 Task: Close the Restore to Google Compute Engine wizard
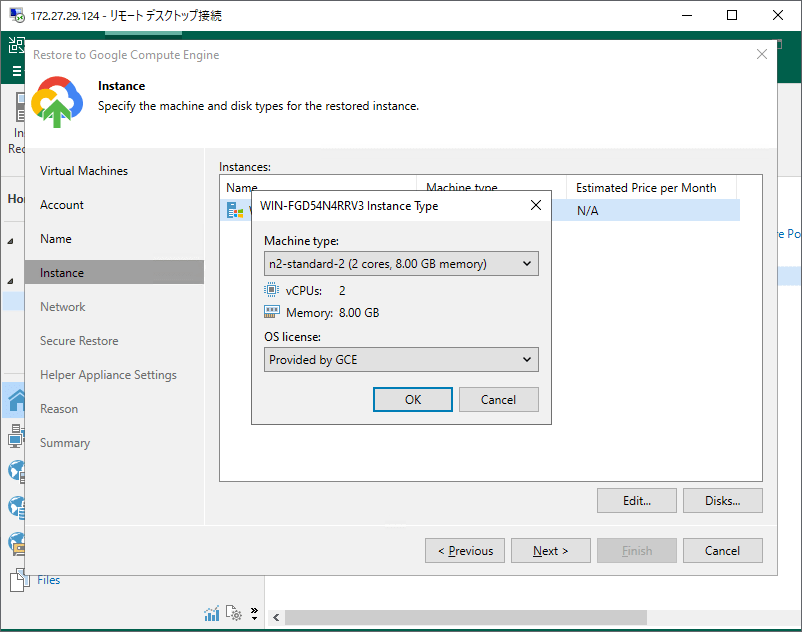[x=762, y=54]
